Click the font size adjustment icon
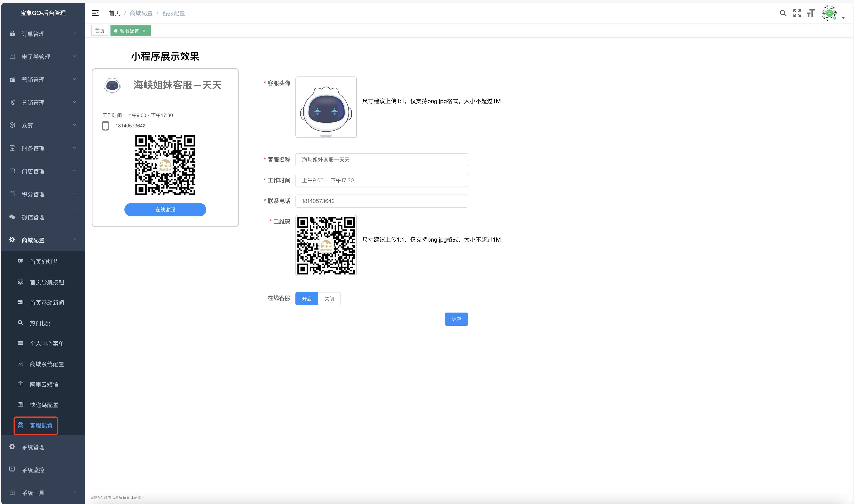 [811, 13]
